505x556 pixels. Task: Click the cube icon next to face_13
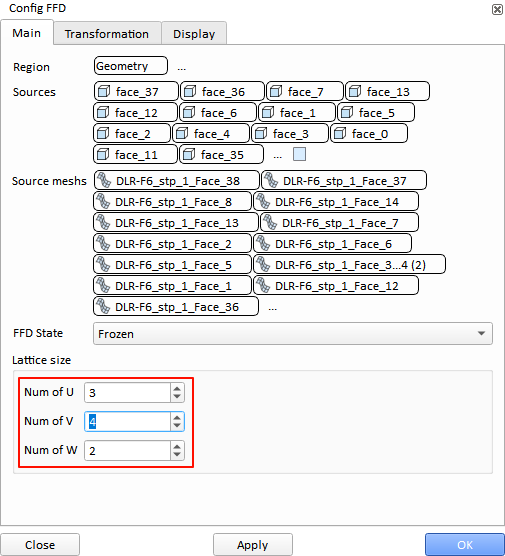point(355,92)
